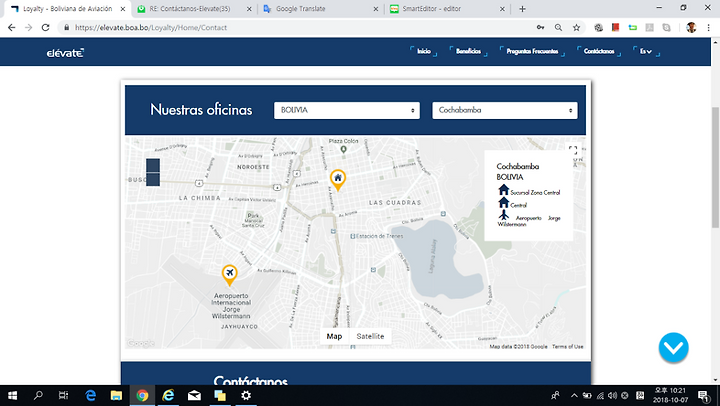Go forward in browser history
Image resolution: width=720 pixels, height=406 pixels.
coord(28,28)
